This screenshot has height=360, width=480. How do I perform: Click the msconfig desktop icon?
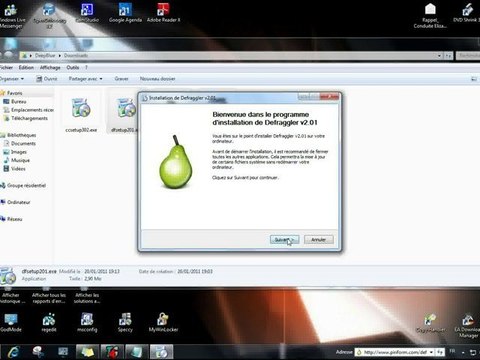[87, 323]
